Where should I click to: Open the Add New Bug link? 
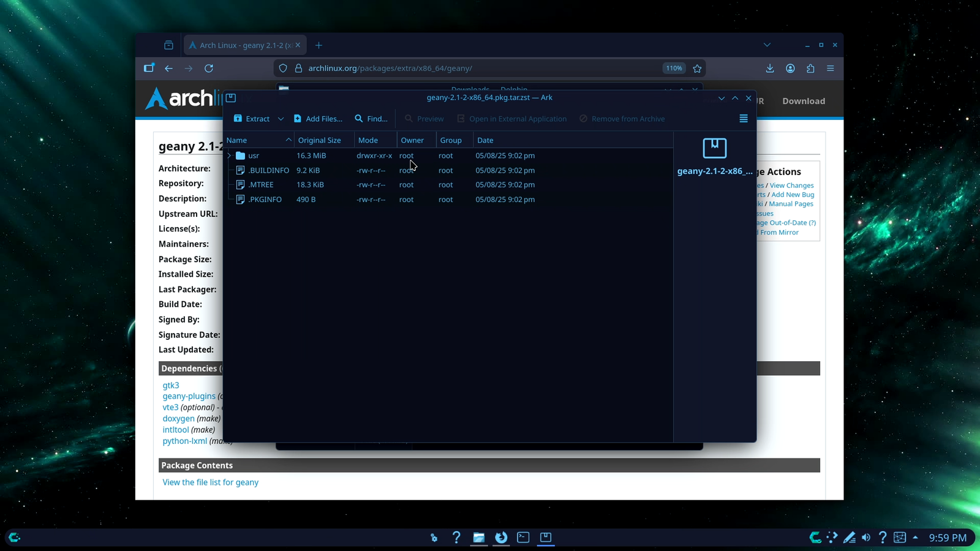(x=793, y=195)
